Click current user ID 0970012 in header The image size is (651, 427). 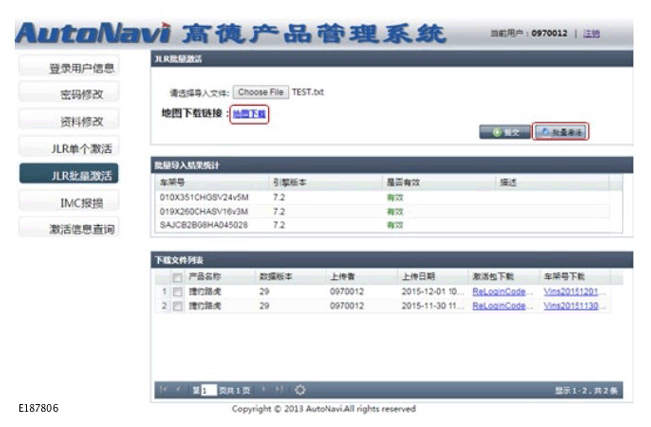click(549, 33)
